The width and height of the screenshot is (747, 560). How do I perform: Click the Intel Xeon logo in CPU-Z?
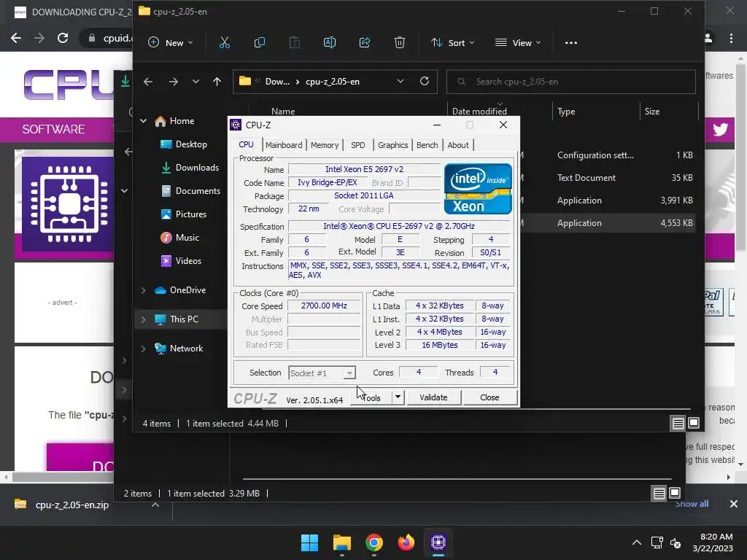[x=478, y=189]
